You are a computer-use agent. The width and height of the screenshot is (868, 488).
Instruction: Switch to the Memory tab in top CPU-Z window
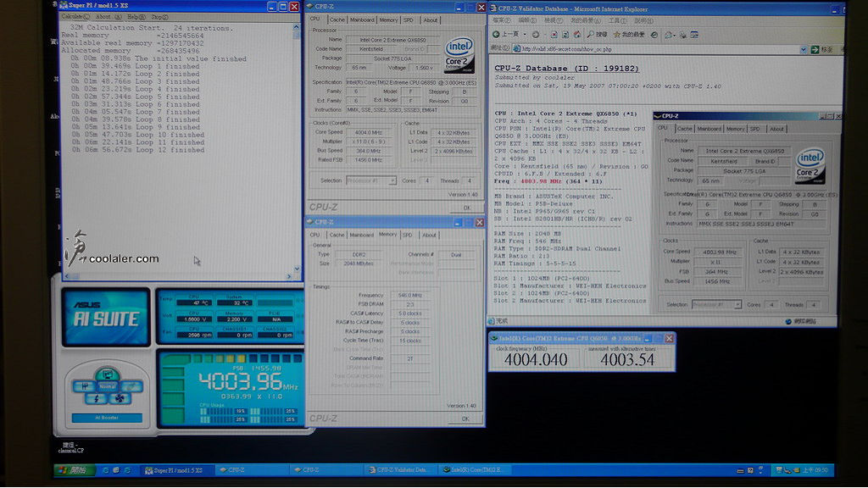pyautogui.click(x=388, y=20)
